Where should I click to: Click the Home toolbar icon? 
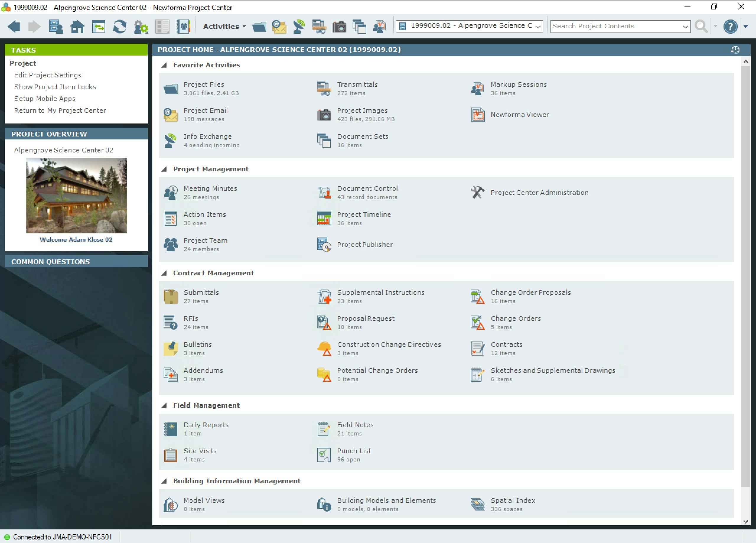click(x=77, y=26)
